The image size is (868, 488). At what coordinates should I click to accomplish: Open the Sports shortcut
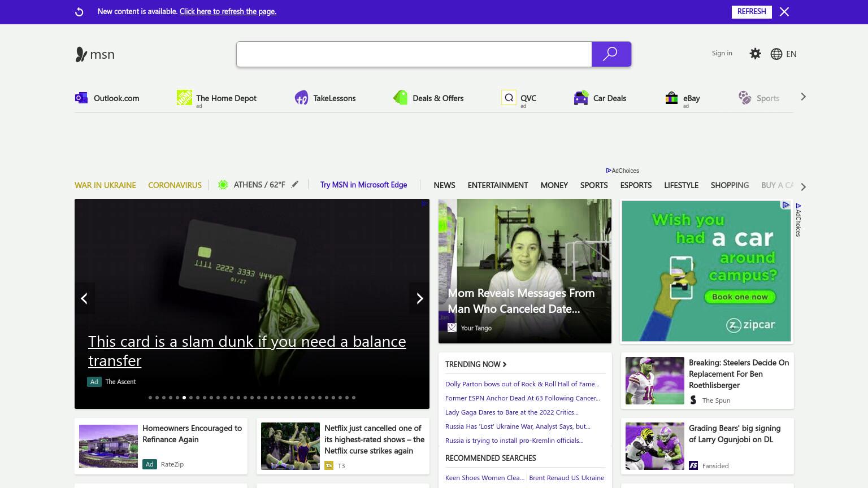pos(758,98)
